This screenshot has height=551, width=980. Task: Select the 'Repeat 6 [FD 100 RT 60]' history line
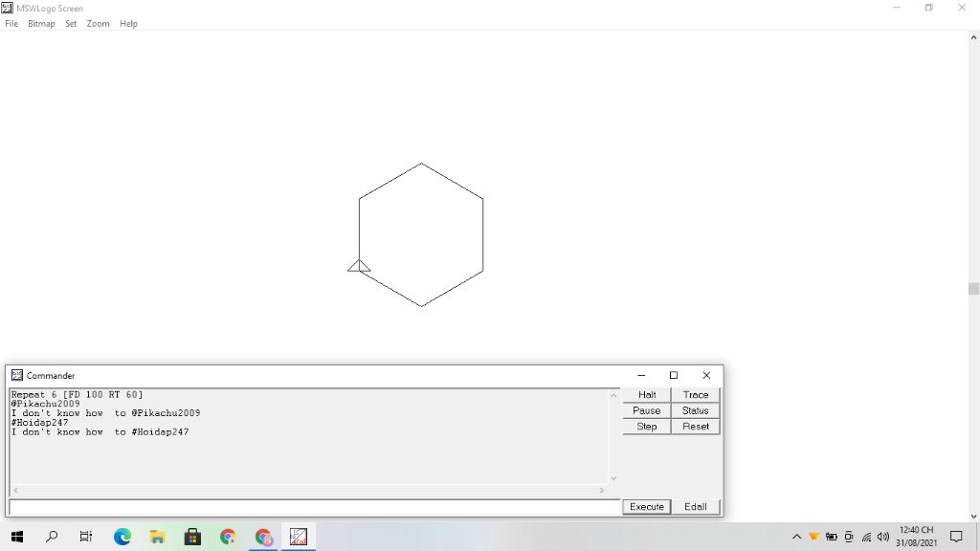point(77,395)
